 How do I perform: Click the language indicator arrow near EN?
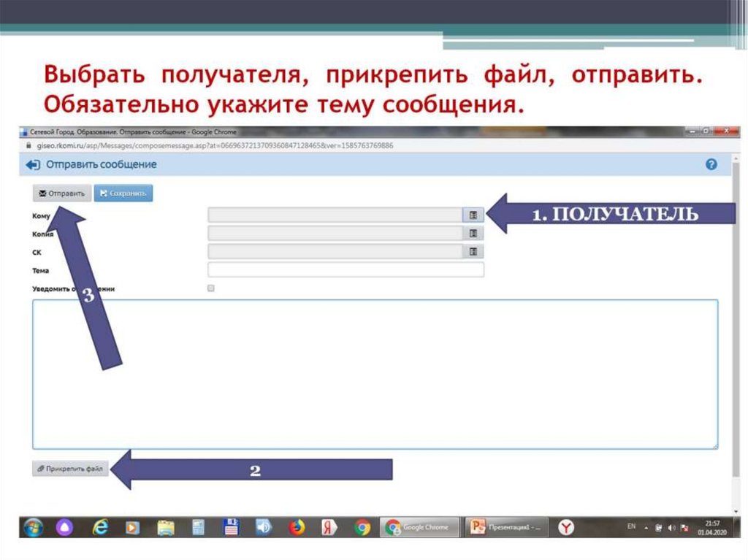coord(646,526)
